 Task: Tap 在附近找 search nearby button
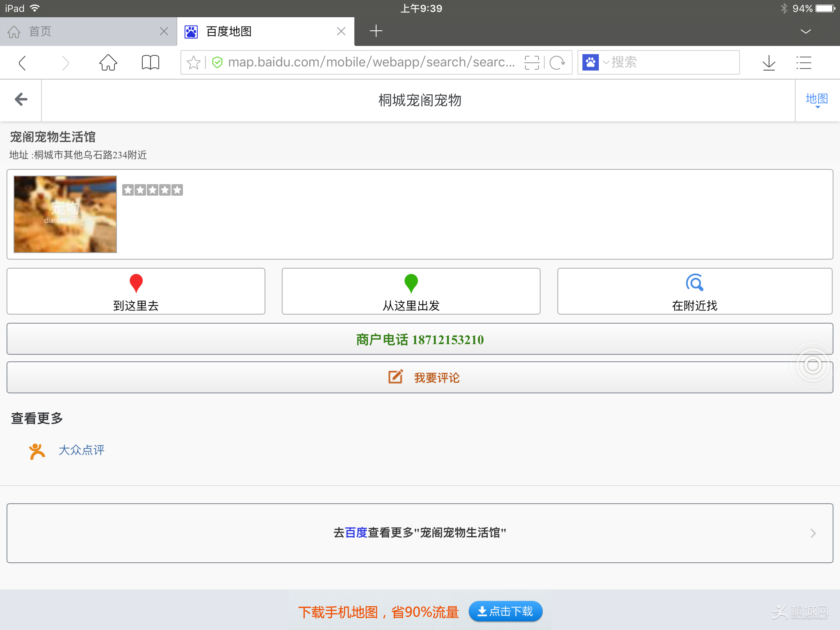point(695,291)
